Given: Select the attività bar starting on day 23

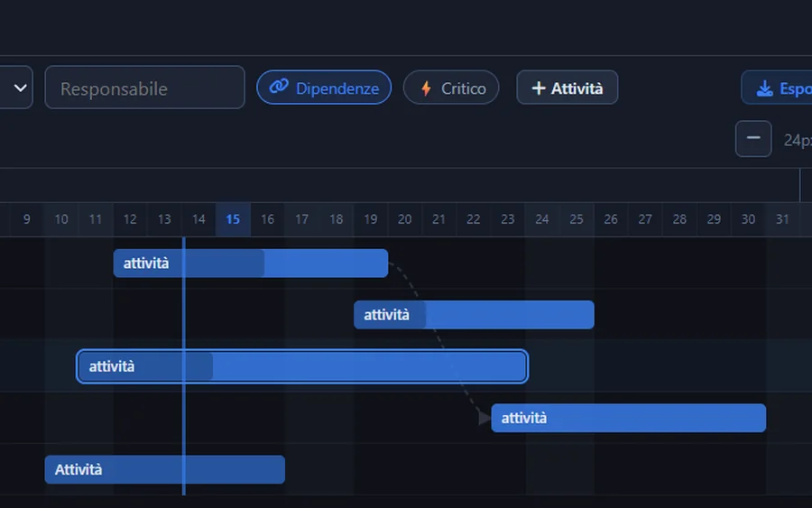Looking at the screenshot, I should [x=629, y=418].
